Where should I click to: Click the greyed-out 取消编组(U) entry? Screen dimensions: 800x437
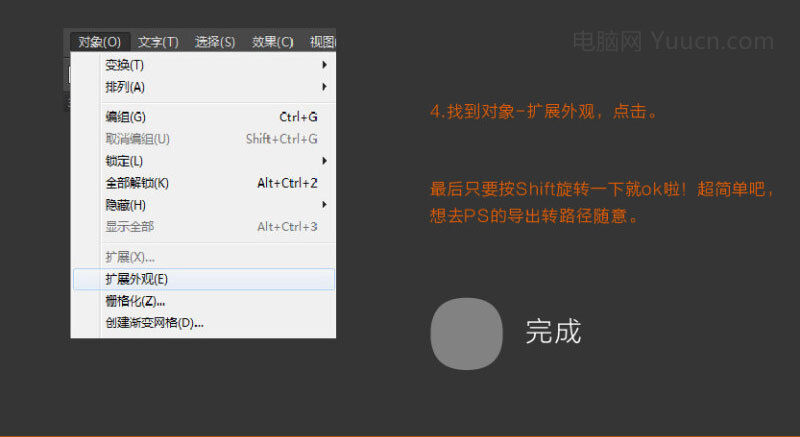(x=137, y=139)
